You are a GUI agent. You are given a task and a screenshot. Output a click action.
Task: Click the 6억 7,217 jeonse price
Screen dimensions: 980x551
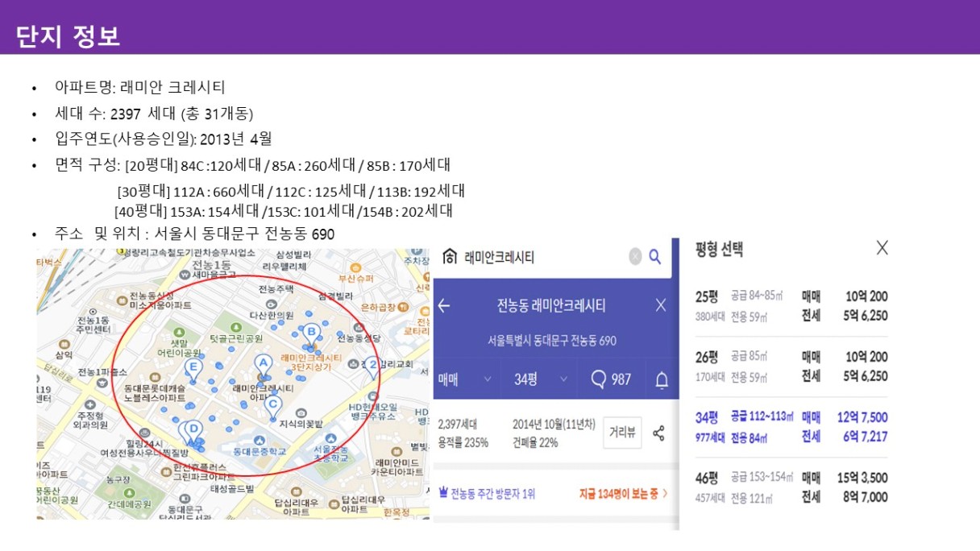click(x=865, y=437)
